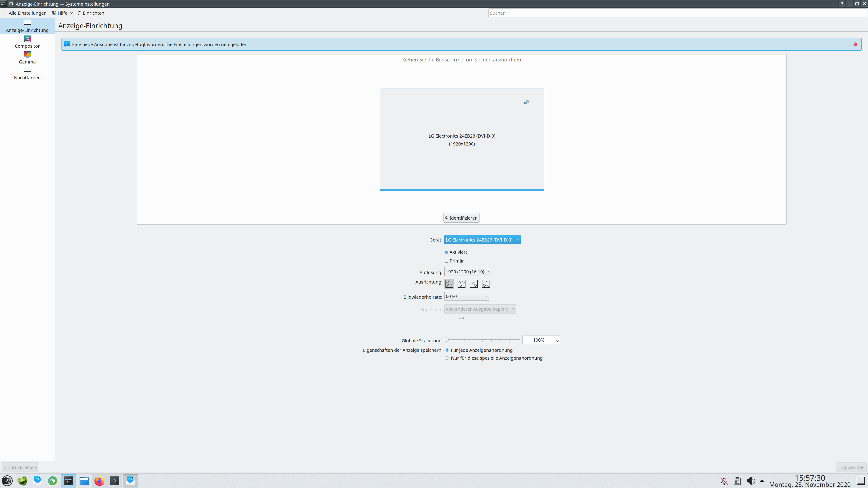Flip the display upside down
The height and width of the screenshot is (488, 868).
pos(473,284)
